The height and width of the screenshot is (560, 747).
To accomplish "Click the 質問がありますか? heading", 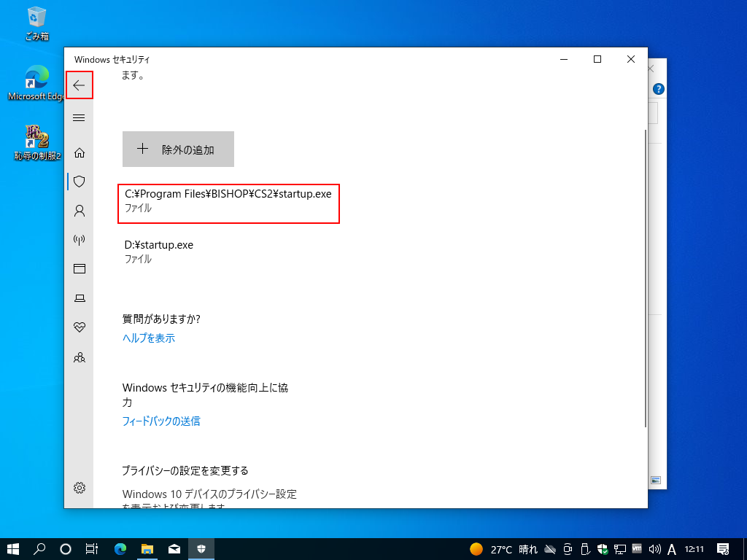I will [x=161, y=319].
